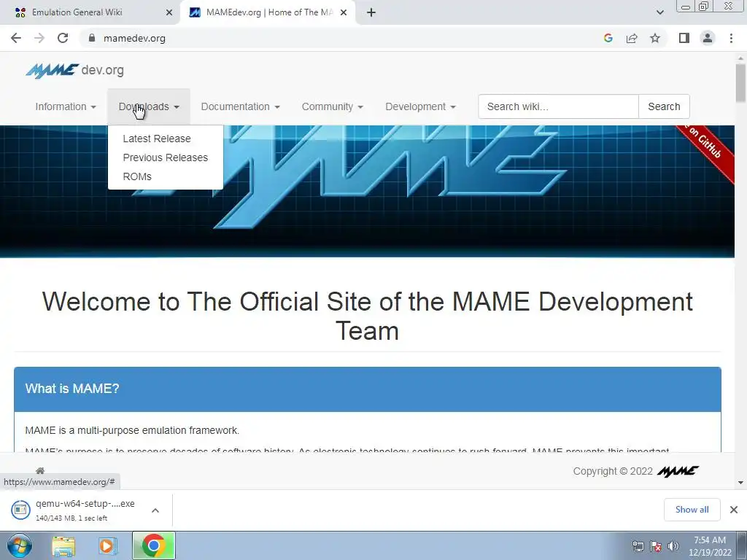The height and width of the screenshot is (560, 747).
Task: Go back with the browser back arrow
Action: [16, 38]
